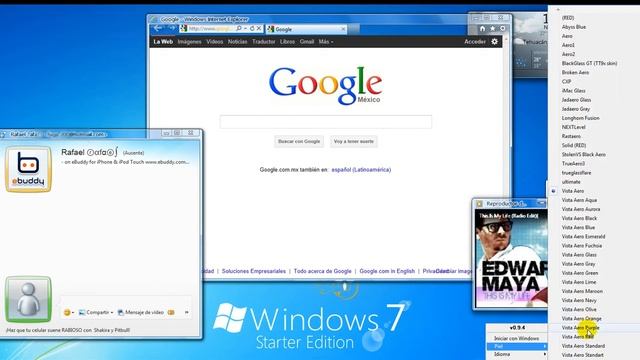This screenshot has width=640, height=360.
Task: Click the arrow icon at right of chat toolbar
Action: pos(187,313)
